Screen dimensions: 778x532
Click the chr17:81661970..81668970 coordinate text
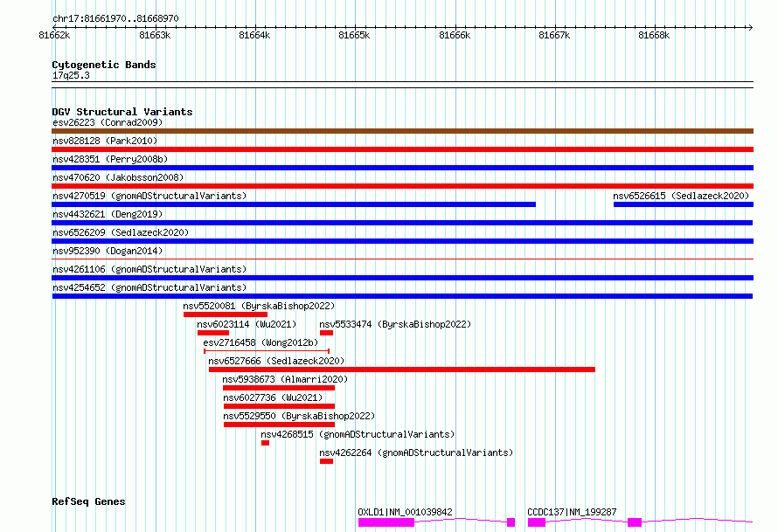click(x=115, y=18)
